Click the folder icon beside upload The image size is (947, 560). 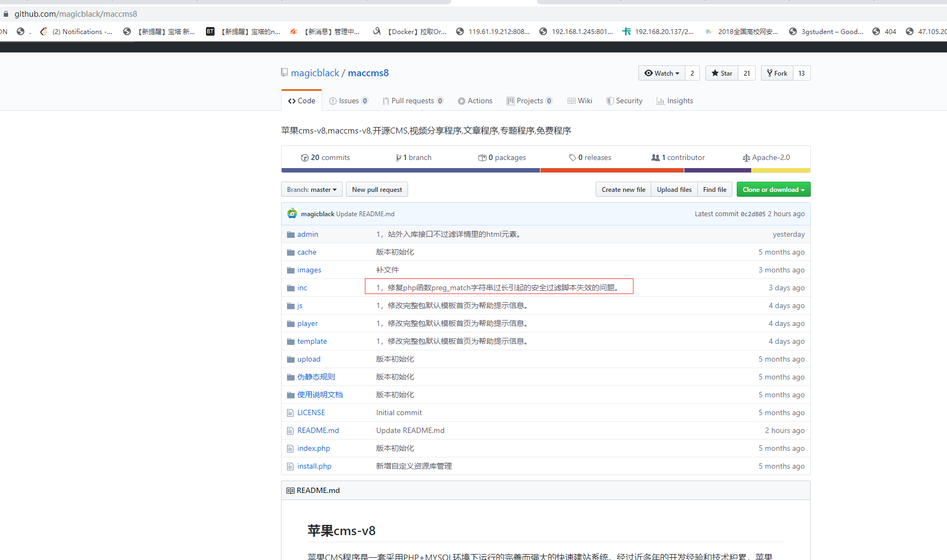point(291,359)
